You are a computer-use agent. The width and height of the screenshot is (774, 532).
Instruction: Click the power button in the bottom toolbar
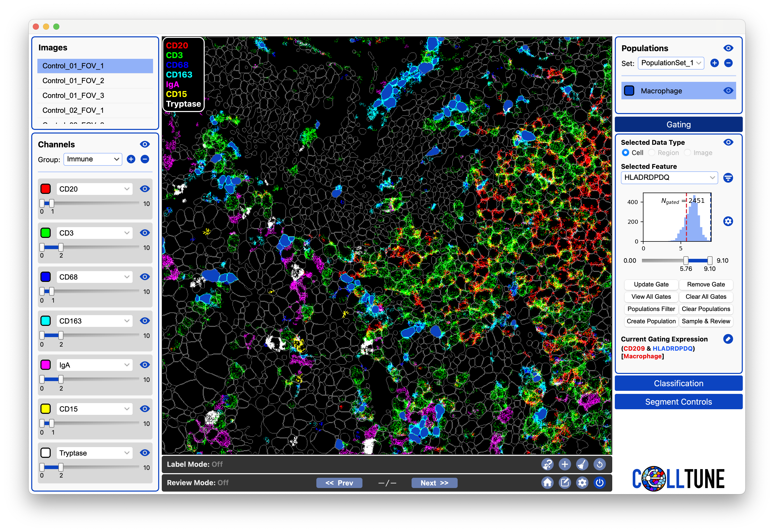coord(599,482)
